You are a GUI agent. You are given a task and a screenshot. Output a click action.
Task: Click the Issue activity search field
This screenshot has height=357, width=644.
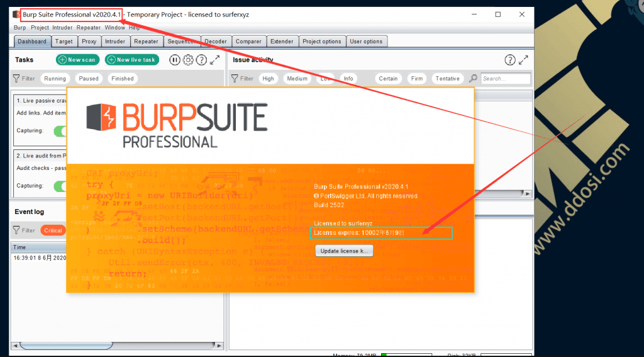[x=506, y=79]
